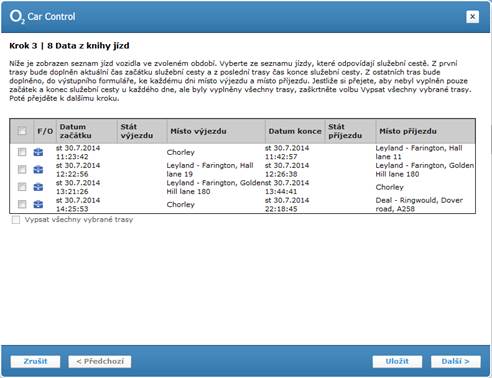Click start date st 30.7.2014 14:25:53

tap(78, 204)
